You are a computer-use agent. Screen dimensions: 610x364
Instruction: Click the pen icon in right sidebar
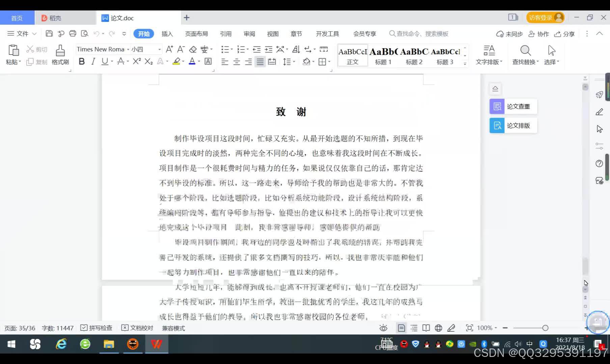pos(599,112)
